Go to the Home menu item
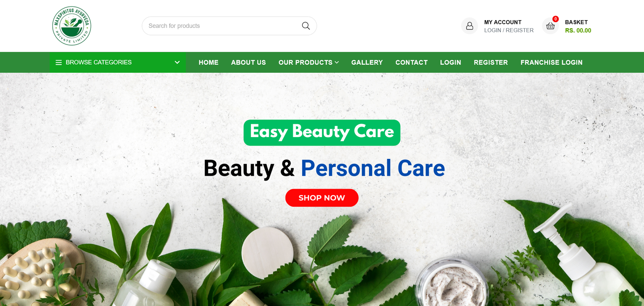 pyautogui.click(x=208, y=62)
